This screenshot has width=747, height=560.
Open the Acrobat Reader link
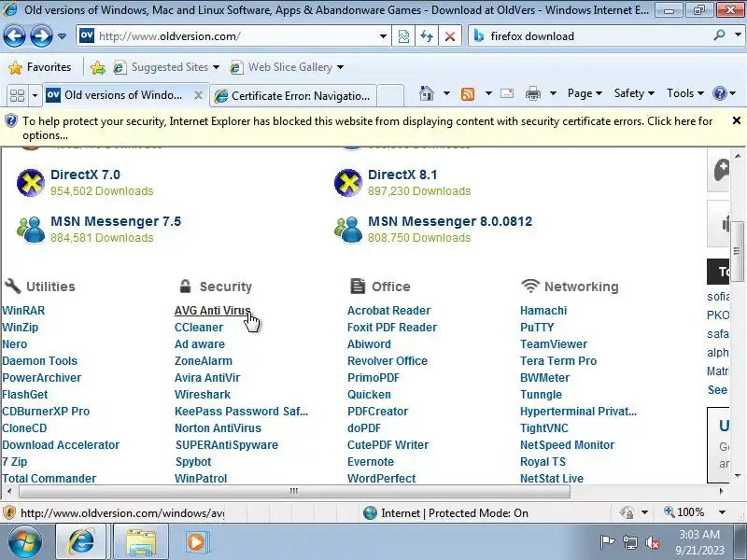(x=388, y=311)
